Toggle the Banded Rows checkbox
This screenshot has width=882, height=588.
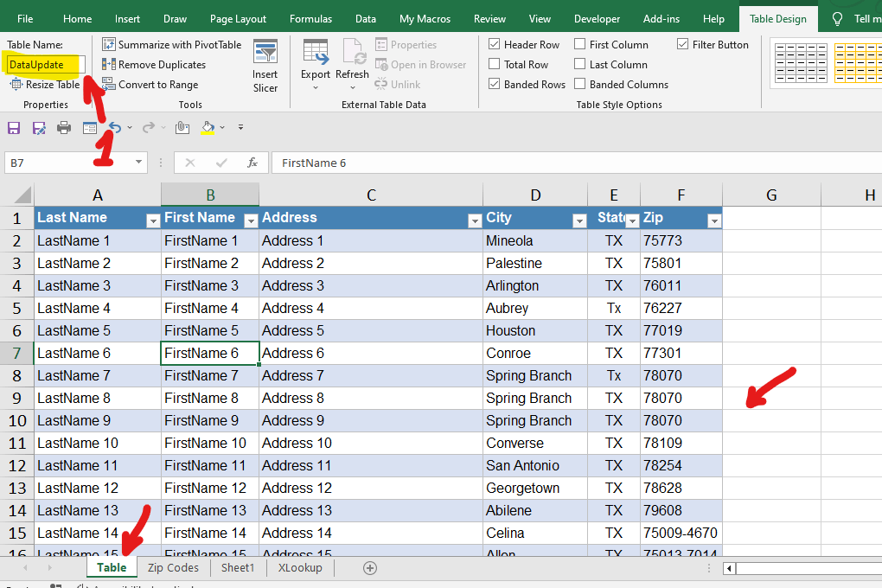tap(495, 83)
